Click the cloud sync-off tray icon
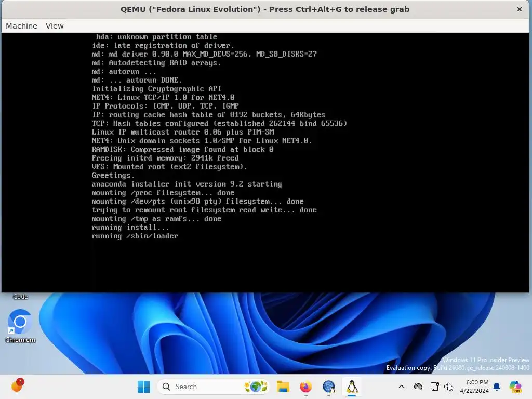 pyautogui.click(x=418, y=387)
